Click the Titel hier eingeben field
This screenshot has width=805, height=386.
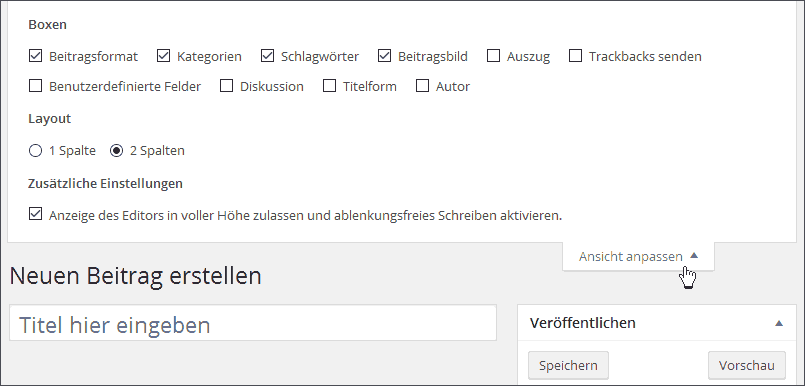pyautogui.click(x=253, y=323)
